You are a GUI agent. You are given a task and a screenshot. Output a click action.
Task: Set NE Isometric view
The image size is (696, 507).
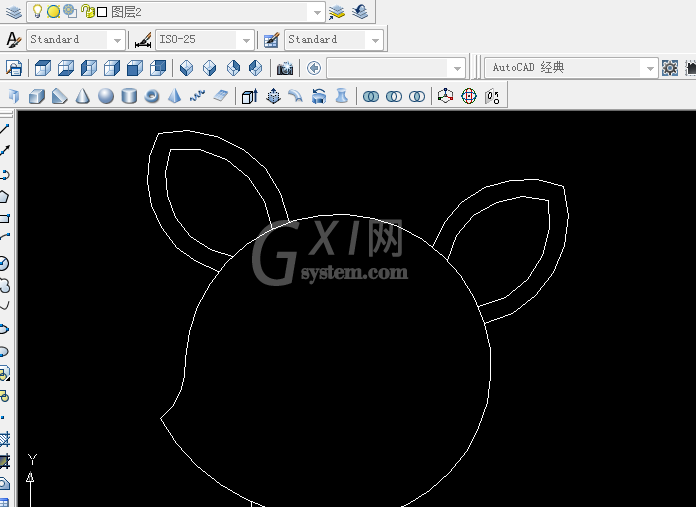click(x=233, y=68)
